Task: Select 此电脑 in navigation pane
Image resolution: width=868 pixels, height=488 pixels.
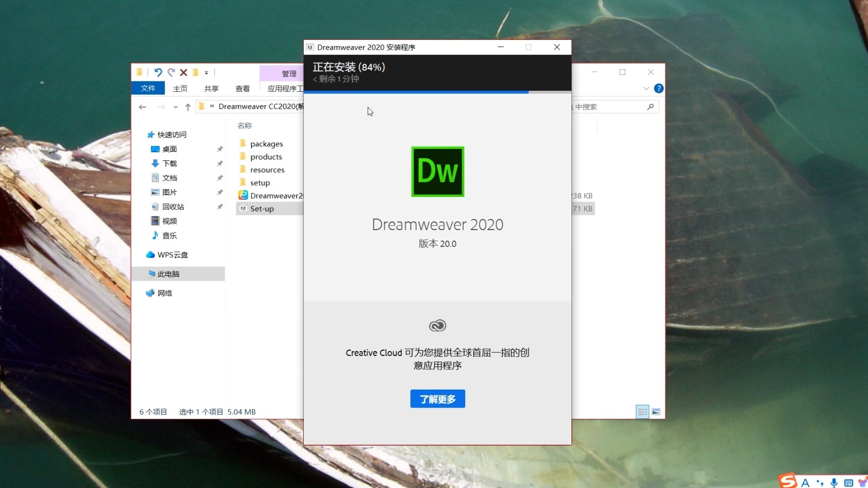Action: click(168, 274)
